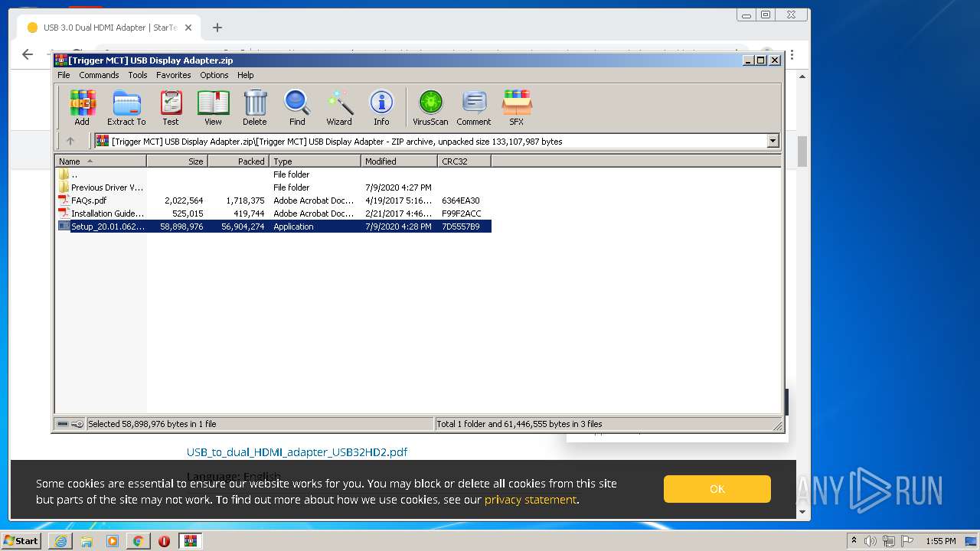Go back in the Chrome browser
Screen dimensions: 980x551
point(28,54)
